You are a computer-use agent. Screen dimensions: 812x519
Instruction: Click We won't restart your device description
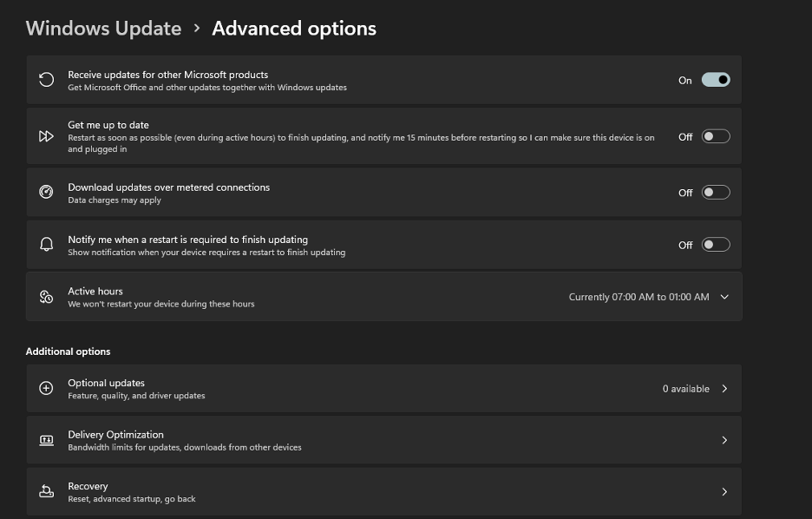point(161,304)
